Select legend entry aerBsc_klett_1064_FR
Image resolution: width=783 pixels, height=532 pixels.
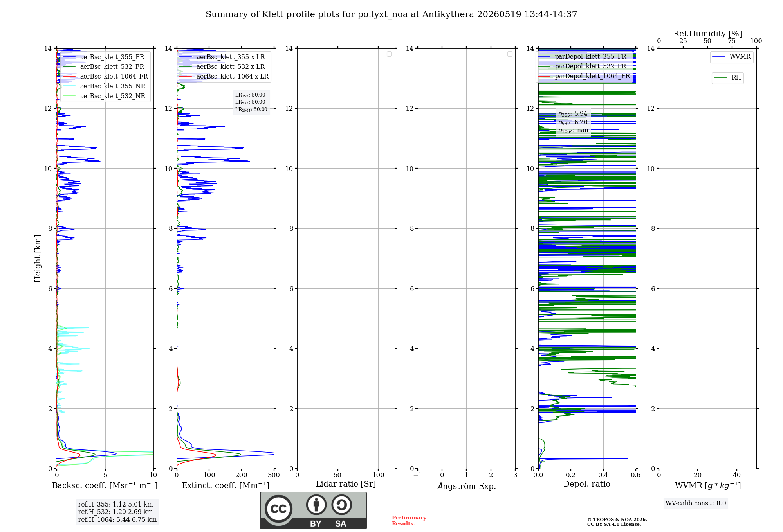click(105, 77)
